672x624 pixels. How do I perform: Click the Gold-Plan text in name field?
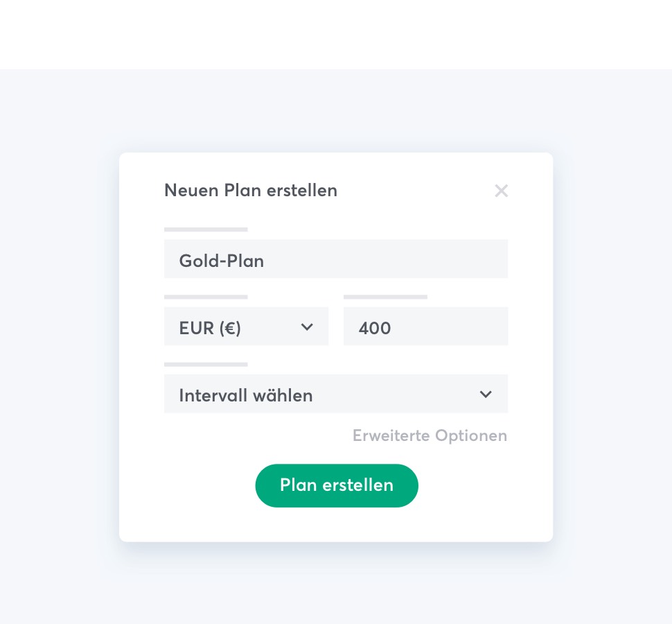click(x=222, y=261)
